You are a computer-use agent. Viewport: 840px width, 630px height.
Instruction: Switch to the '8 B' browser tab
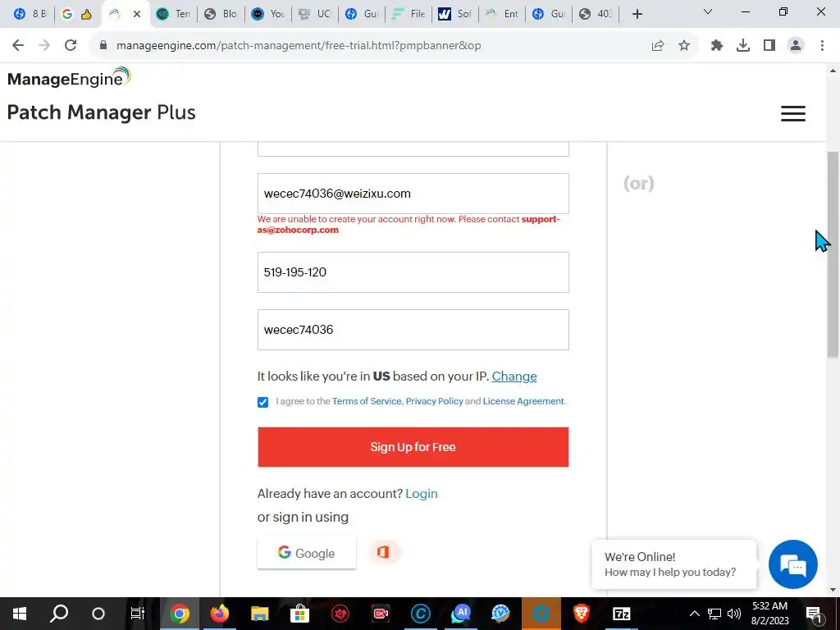tap(30, 14)
